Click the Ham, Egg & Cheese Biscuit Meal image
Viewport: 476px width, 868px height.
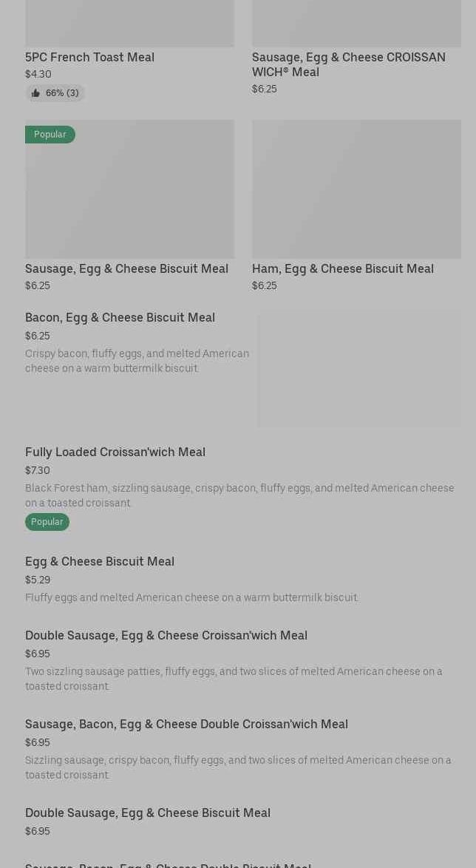pyautogui.click(x=356, y=189)
